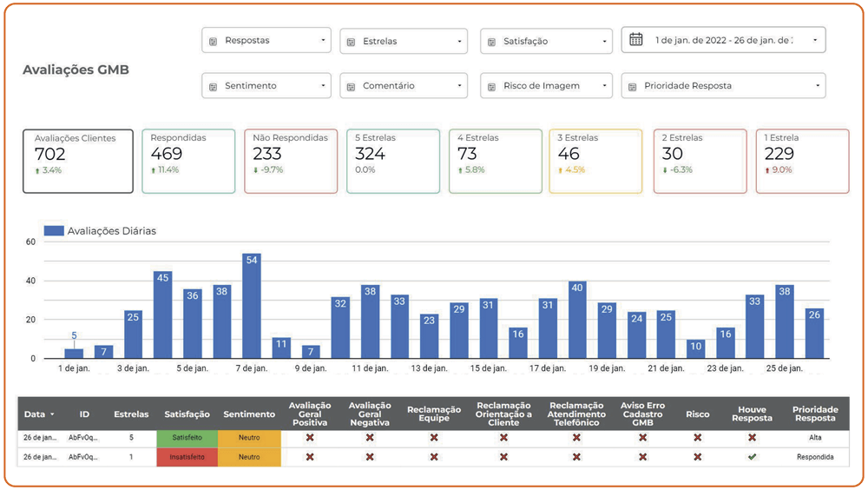Click the green check in Houve Resposta column
Screen dimensions: 868x490
752,457
